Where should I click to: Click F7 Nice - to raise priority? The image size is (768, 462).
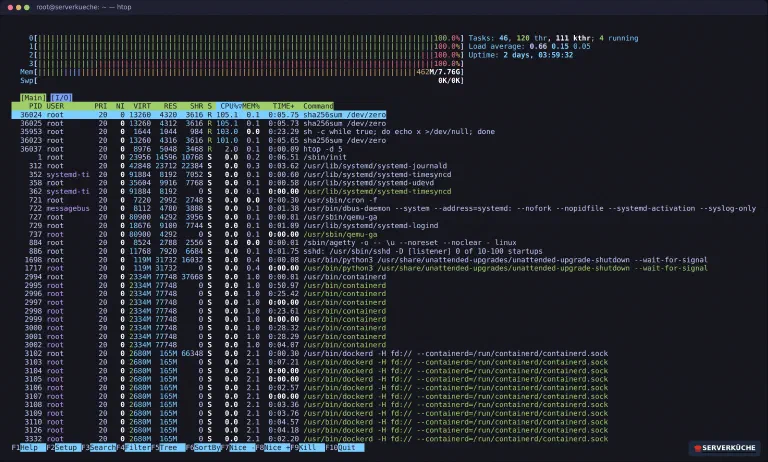pos(238,447)
